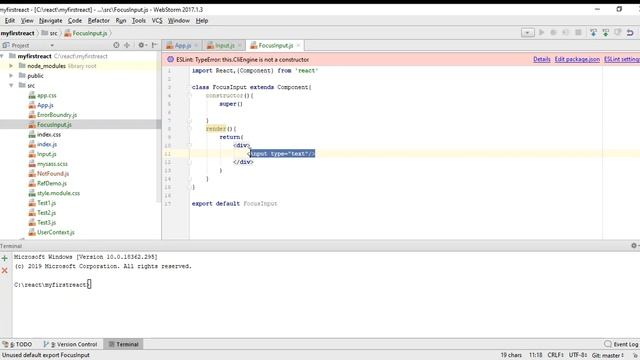Open the Code menu
This screenshot has width=640, height=360.
tap(75, 20)
